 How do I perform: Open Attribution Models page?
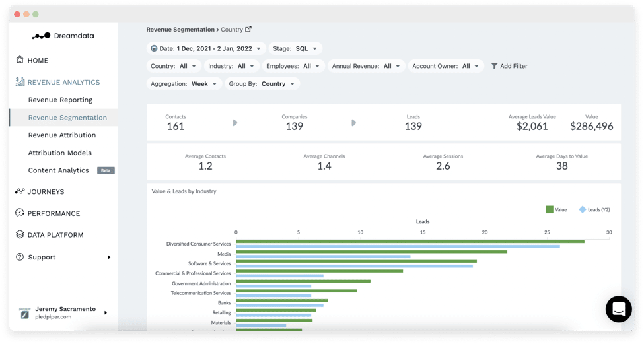click(60, 153)
